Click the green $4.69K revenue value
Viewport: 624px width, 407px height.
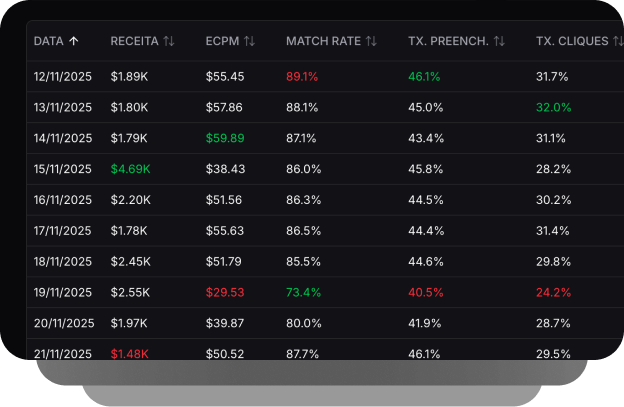coord(130,169)
